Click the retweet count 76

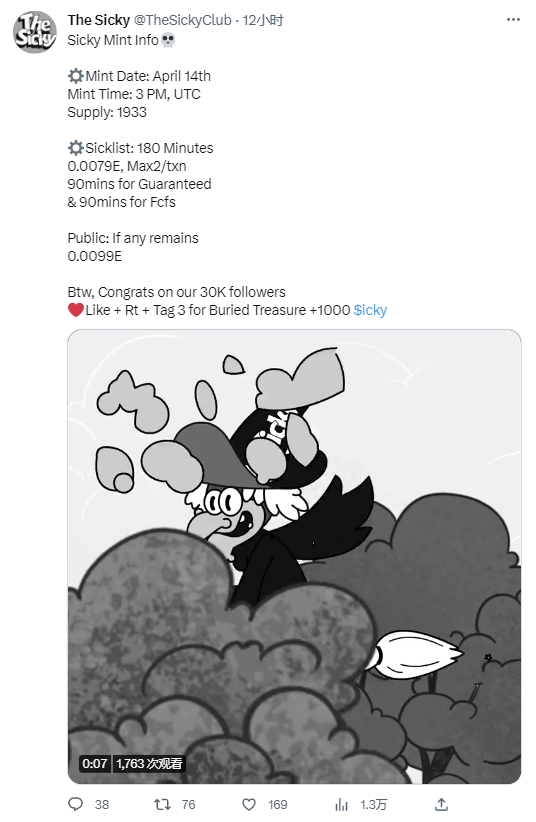pyautogui.click(x=188, y=804)
